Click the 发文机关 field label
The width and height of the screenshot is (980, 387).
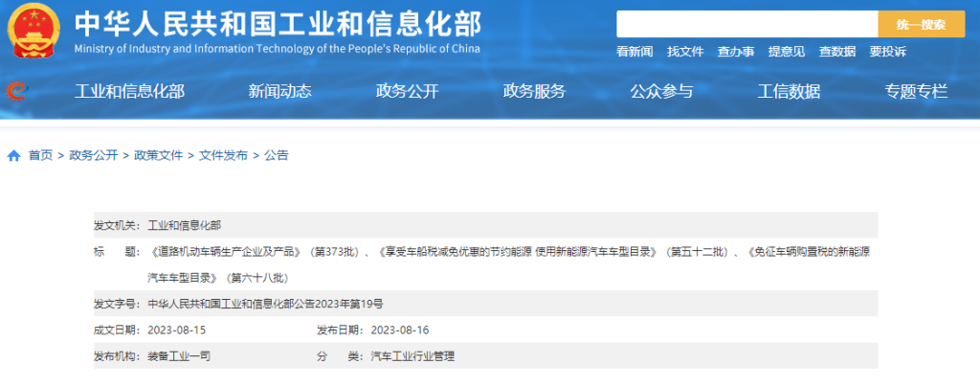pos(118,225)
